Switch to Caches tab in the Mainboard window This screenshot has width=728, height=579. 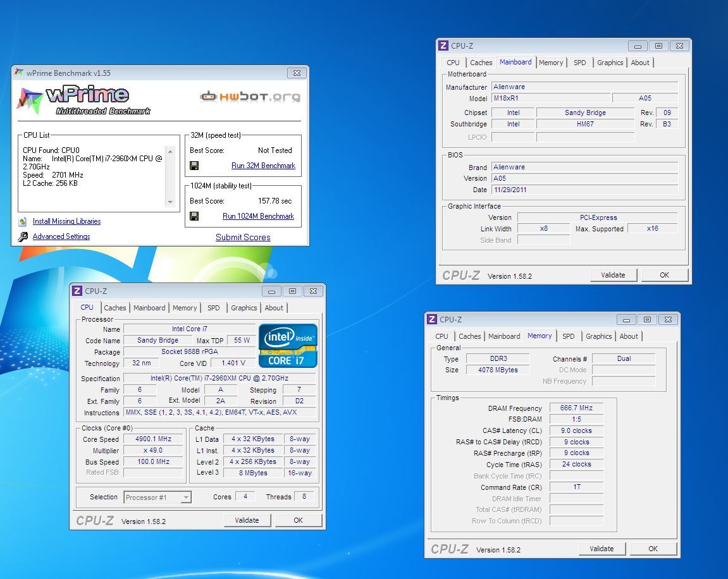pos(481,63)
